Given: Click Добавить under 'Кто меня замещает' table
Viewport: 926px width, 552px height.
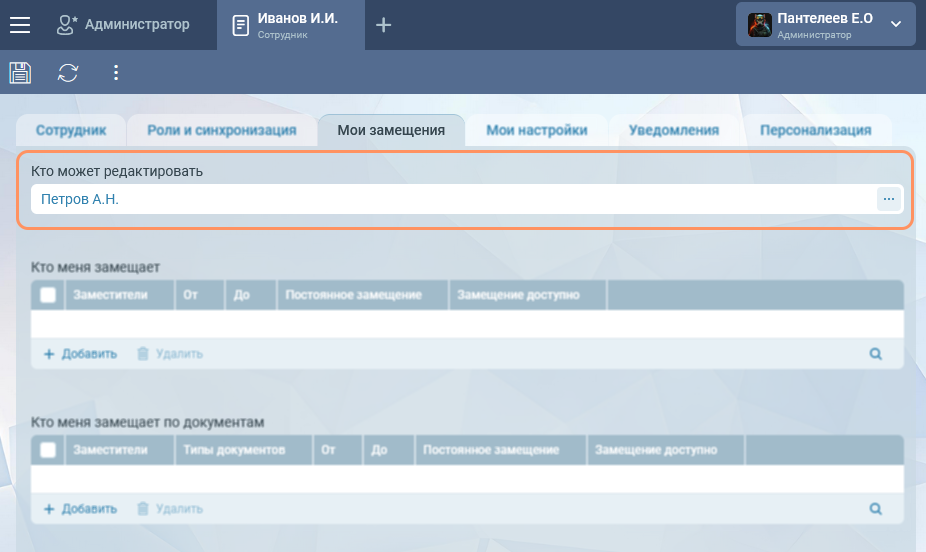Looking at the screenshot, I should (80, 354).
